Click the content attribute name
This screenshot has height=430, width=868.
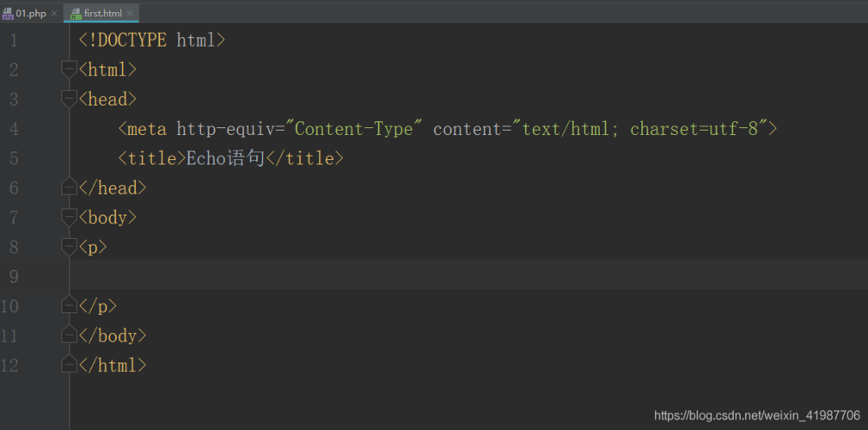pos(468,129)
